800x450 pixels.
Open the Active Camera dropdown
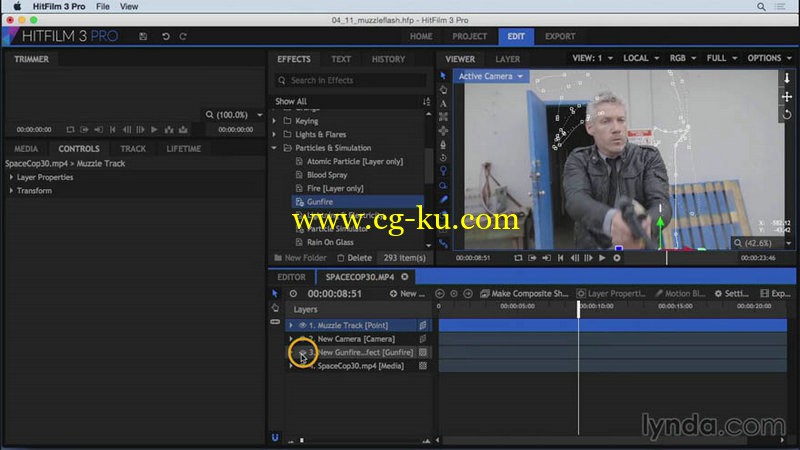click(x=491, y=76)
